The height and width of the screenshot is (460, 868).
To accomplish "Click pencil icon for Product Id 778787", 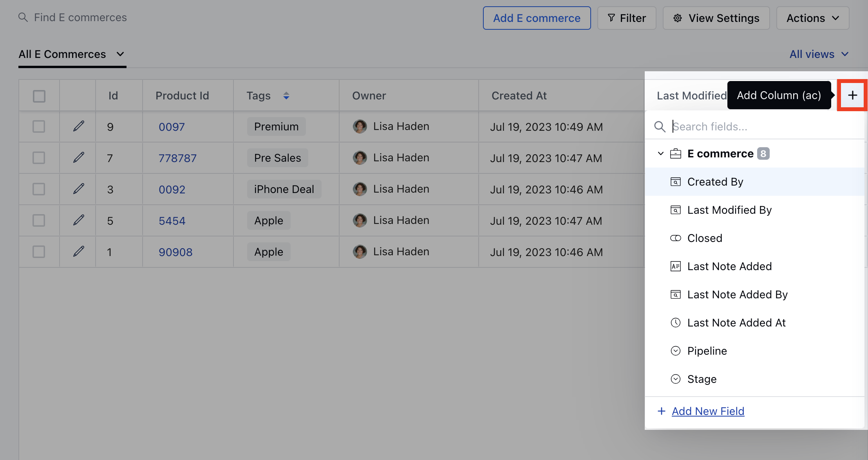I will point(78,157).
